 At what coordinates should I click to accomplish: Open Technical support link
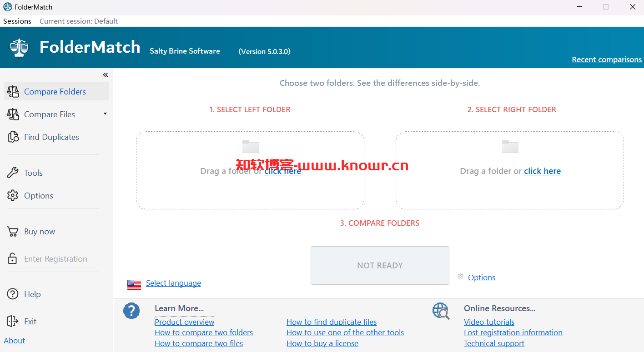(494, 343)
